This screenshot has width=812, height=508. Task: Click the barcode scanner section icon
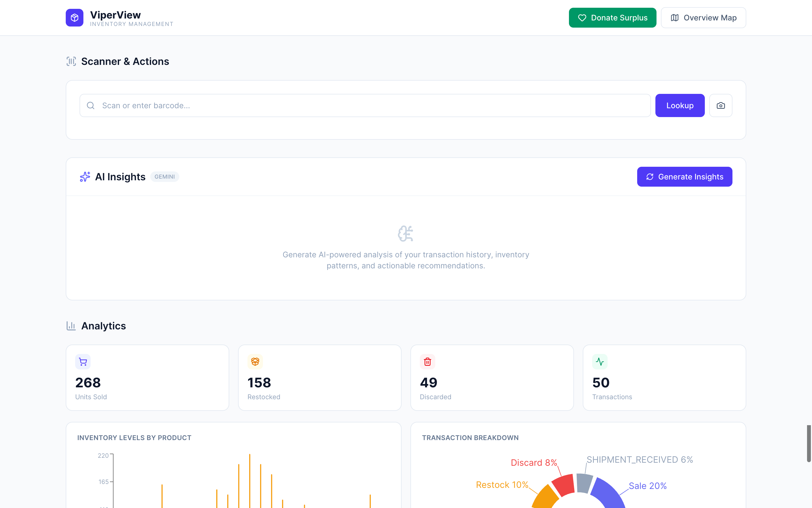[x=71, y=61]
